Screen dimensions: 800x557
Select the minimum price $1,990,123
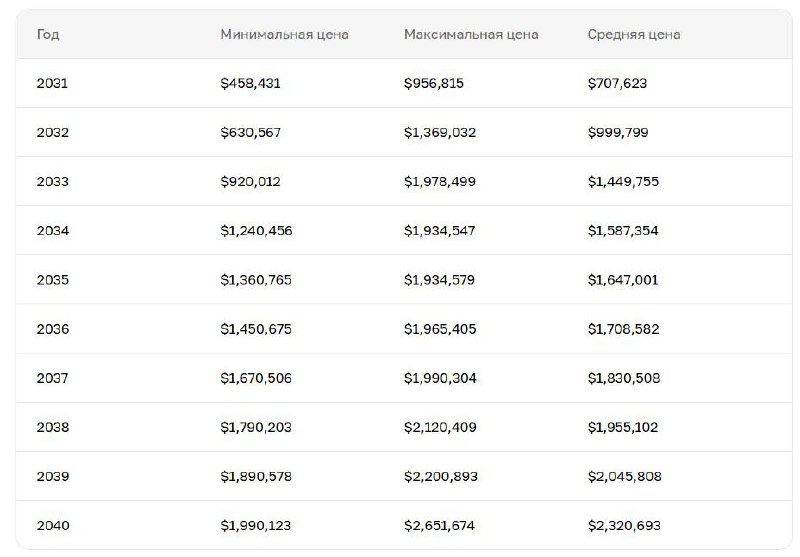[256, 525]
